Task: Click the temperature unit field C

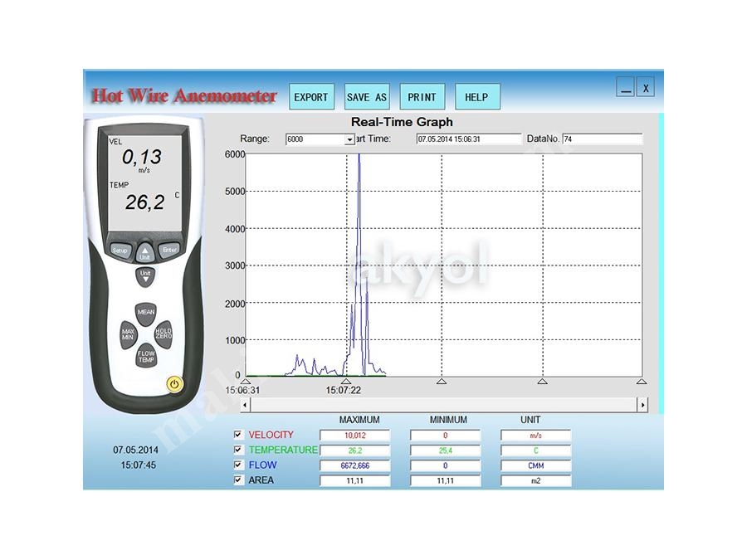Action: coord(536,450)
